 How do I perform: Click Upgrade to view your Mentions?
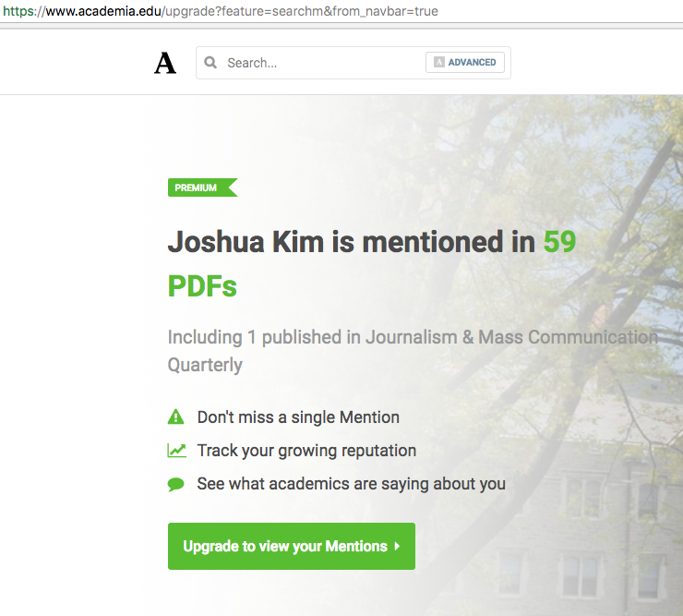coord(292,546)
